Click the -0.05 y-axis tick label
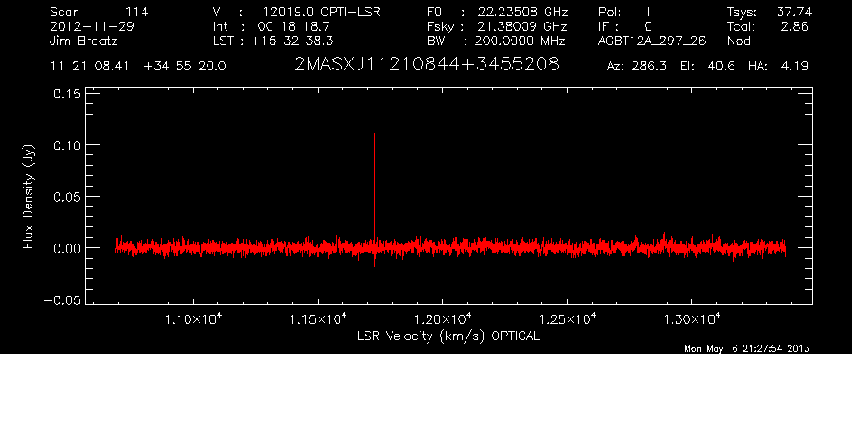Screen dimensions: 868x442 pos(62,299)
